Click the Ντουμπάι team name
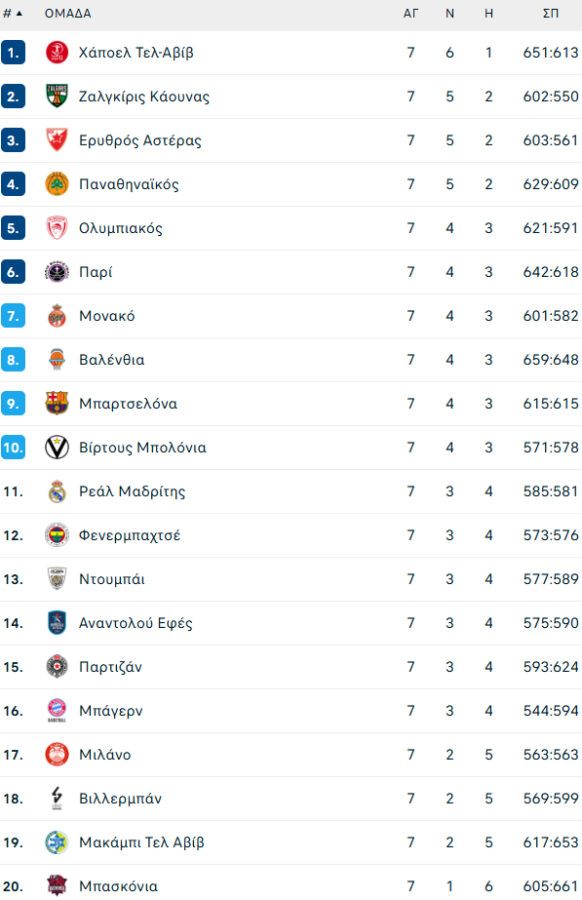The image size is (582, 900). click(112, 579)
